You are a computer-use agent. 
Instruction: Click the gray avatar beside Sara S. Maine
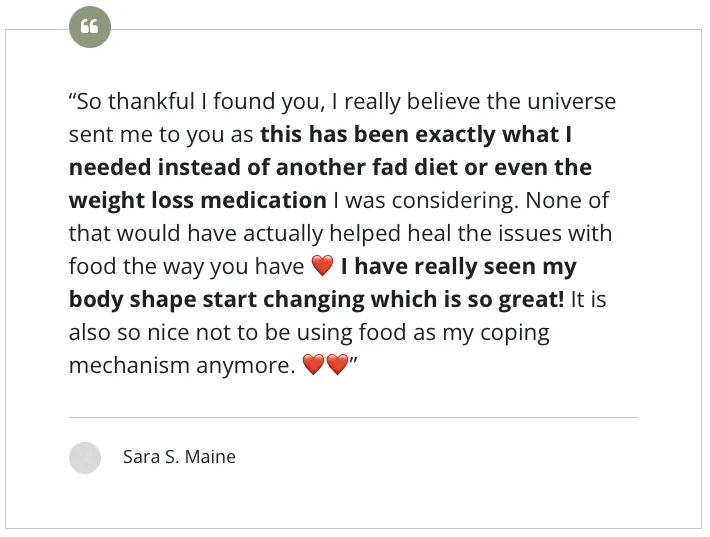[85, 457]
